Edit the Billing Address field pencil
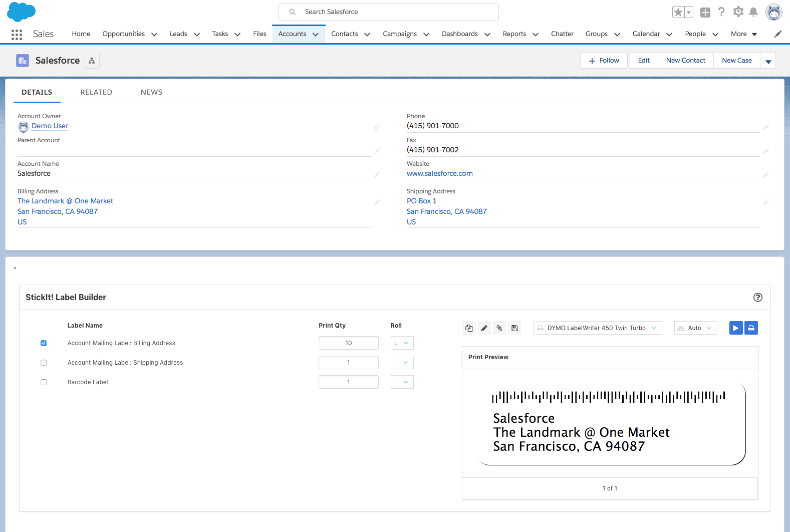The image size is (790, 532). [x=377, y=202]
